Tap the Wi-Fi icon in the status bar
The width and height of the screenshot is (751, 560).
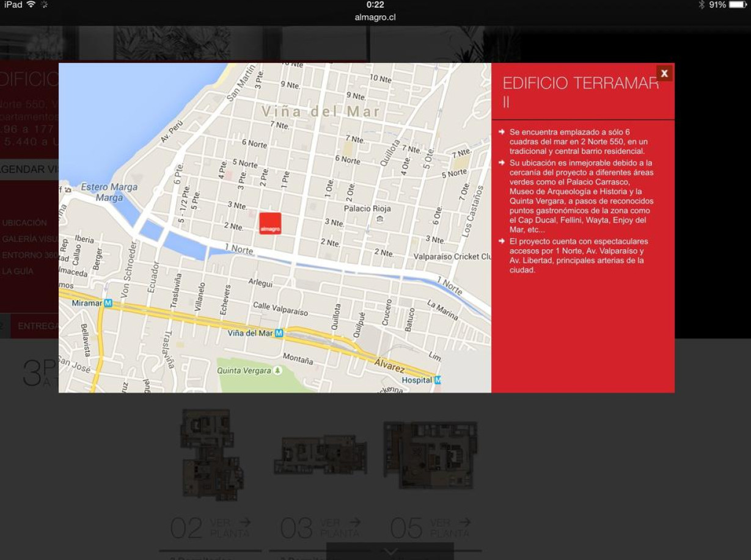click(x=31, y=5)
